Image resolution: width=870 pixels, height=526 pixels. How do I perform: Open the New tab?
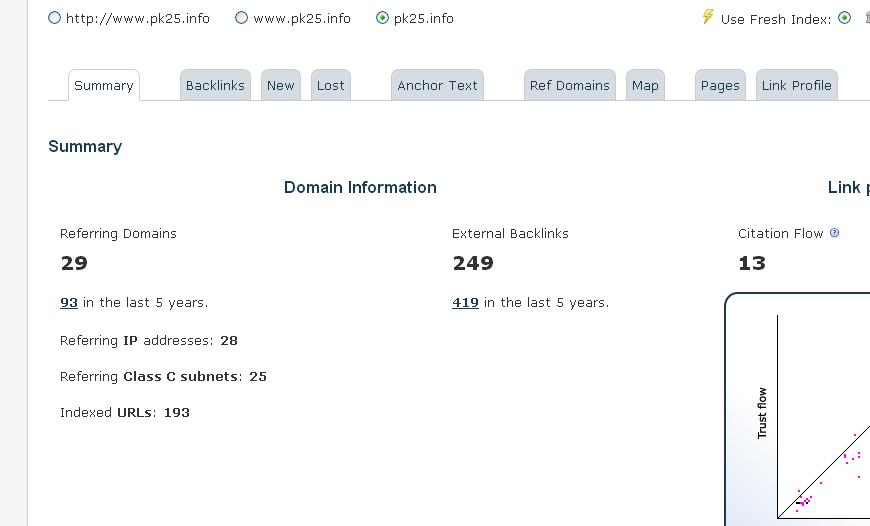(281, 85)
